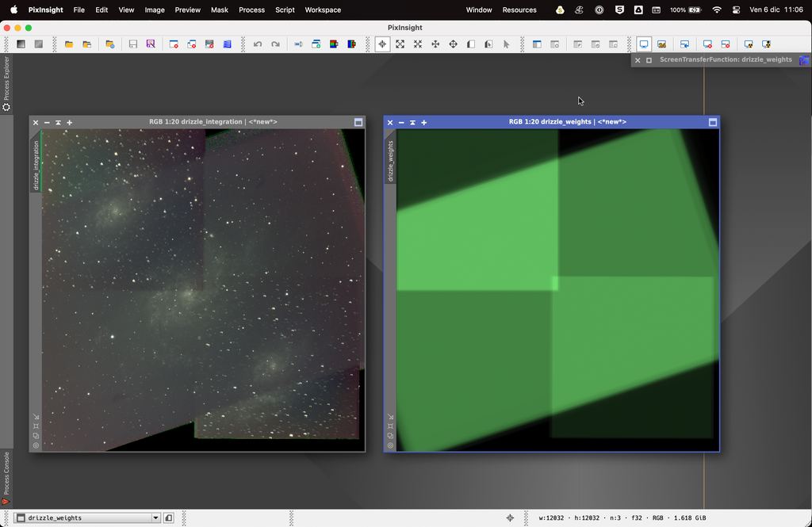Click the blue stacked windows icon
The height and width of the screenshot is (527, 812).
tap(227, 44)
